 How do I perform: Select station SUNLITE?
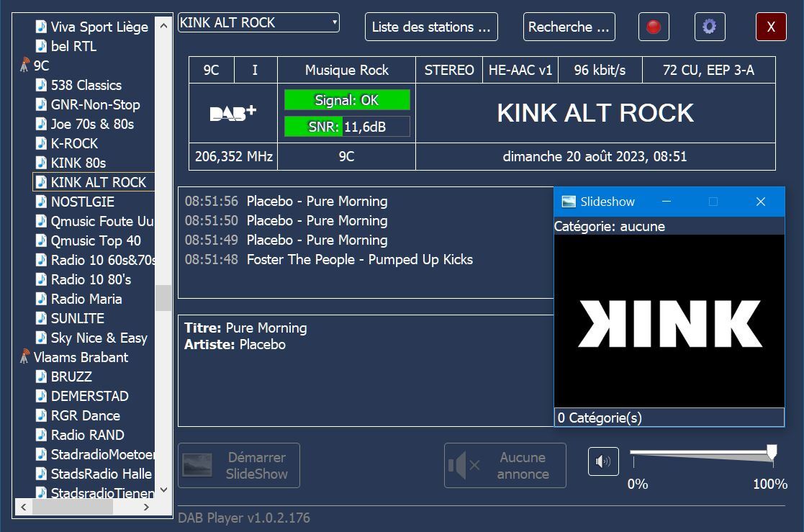(78, 319)
